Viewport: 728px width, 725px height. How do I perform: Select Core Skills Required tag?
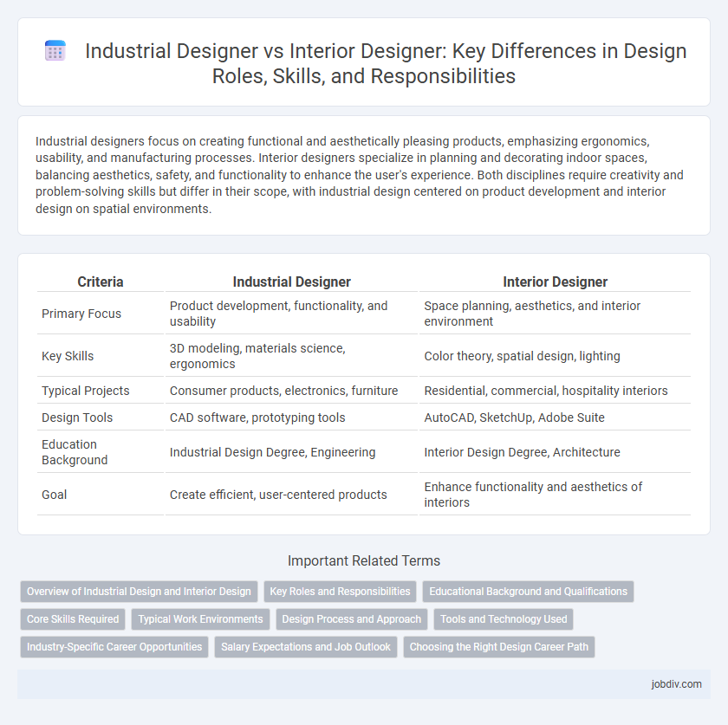(73, 619)
